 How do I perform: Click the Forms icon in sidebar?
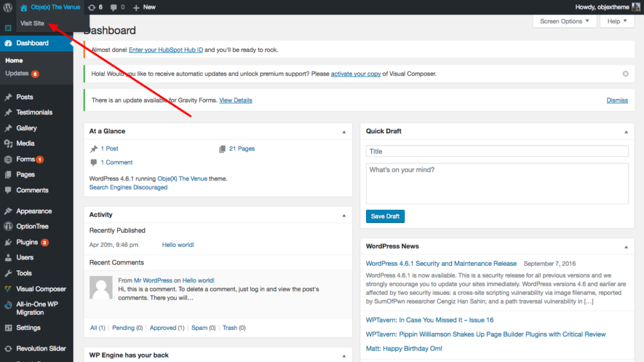pos(8,159)
